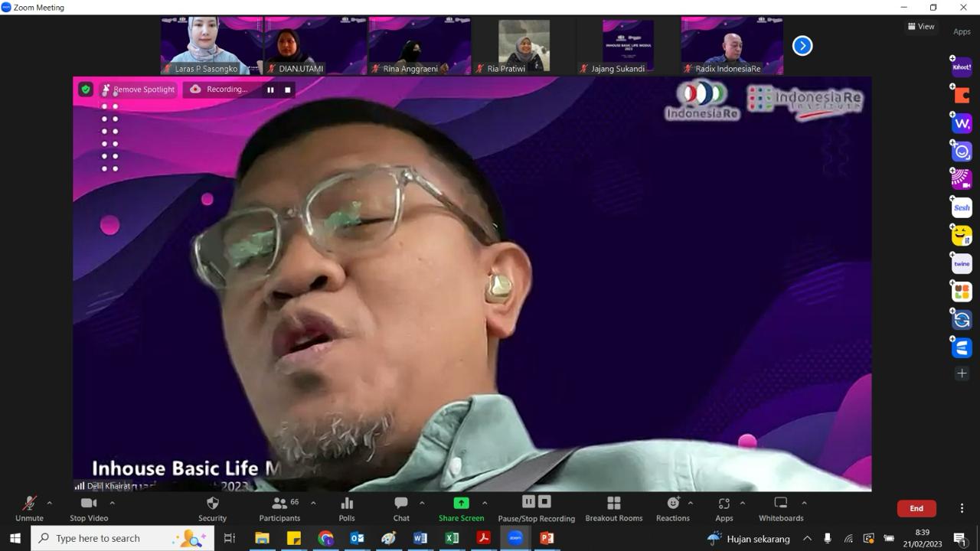Open Security options shield
Image resolution: width=980 pixels, height=551 pixels.
coord(213,509)
